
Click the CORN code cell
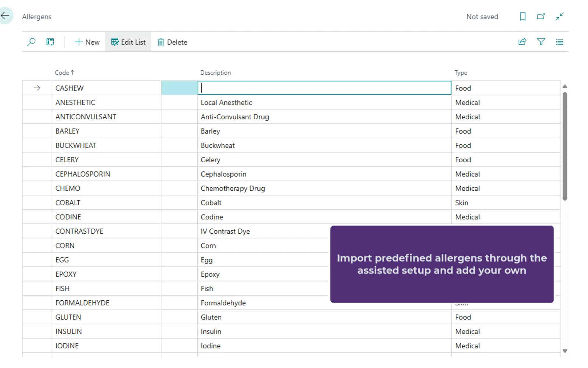pyautogui.click(x=107, y=245)
